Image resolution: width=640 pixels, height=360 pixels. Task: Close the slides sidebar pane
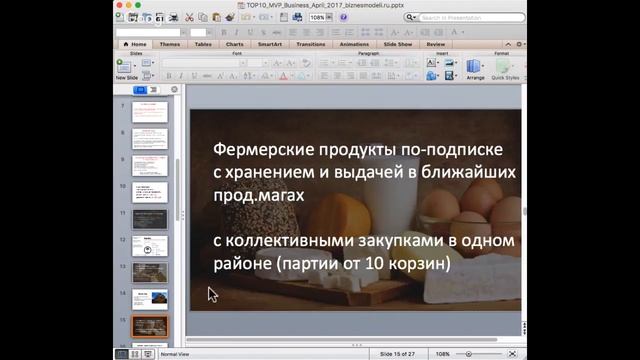tap(174, 89)
